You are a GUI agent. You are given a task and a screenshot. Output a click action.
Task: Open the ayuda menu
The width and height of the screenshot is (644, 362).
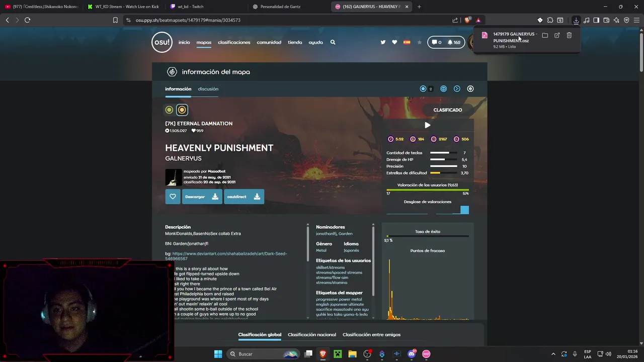tap(315, 42)
